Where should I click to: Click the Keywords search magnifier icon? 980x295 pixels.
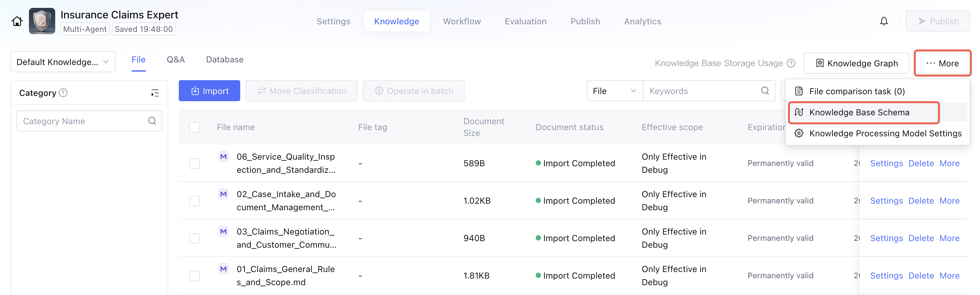765,91
